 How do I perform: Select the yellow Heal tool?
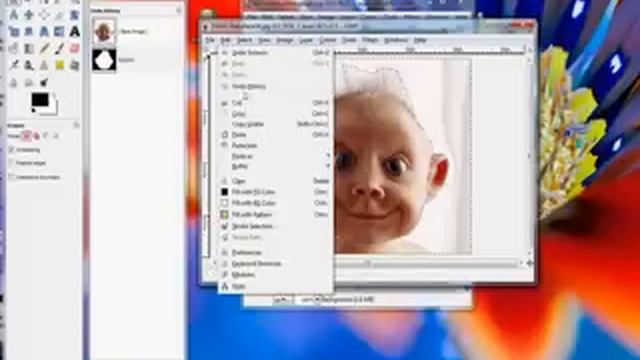point(59,65)
